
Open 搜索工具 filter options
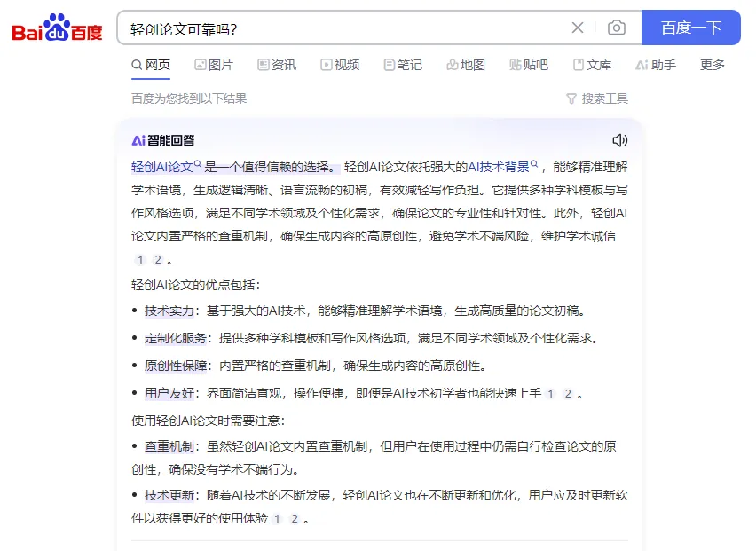597,98
